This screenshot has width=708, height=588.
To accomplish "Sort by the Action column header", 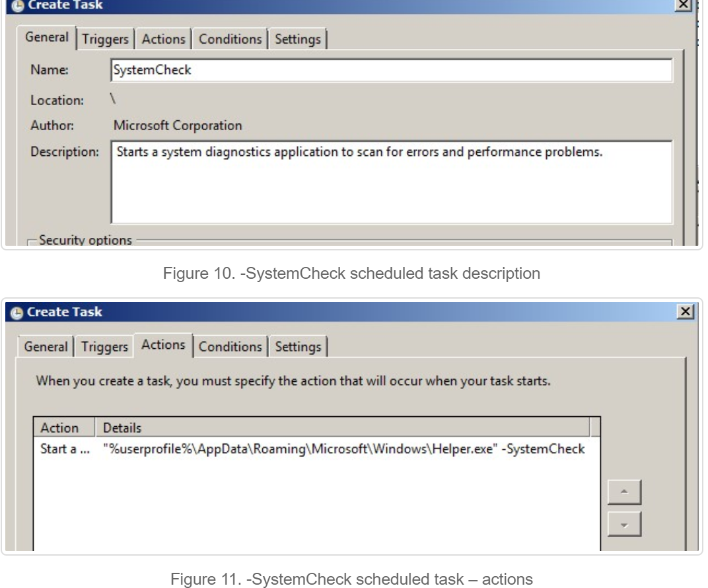I will click(x=65, y=427).
